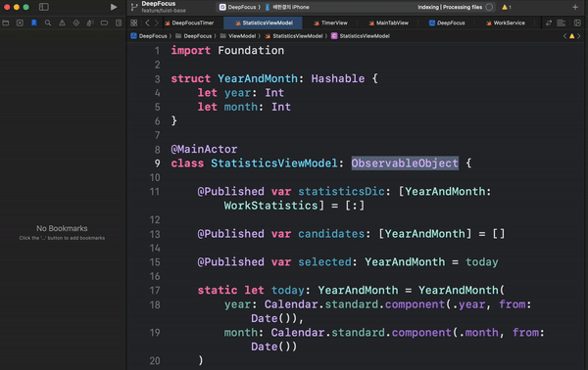Click 'Hashable' in the struct declaration
Viewport: 588px width, 370px height.
[x=337, y=78]
